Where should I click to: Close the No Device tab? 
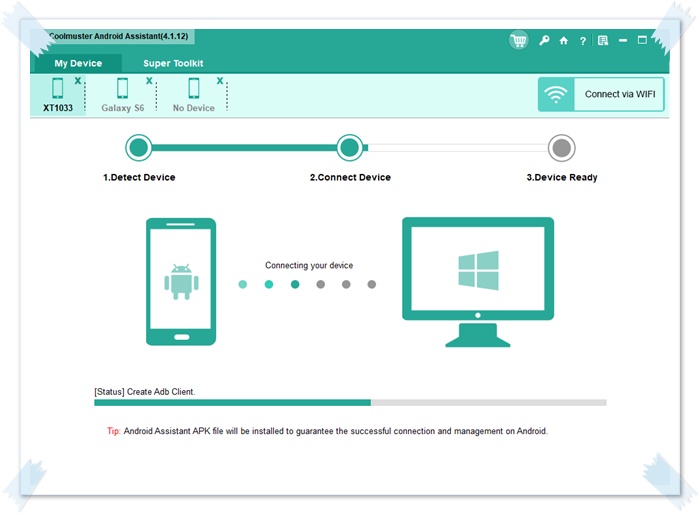219,81
